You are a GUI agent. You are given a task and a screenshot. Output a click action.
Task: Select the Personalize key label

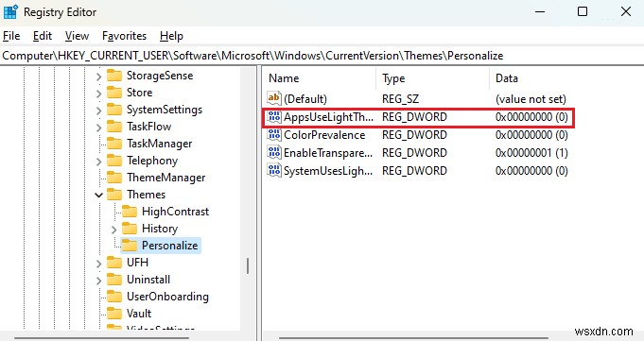pyautogui.click(x=169, y=246)
